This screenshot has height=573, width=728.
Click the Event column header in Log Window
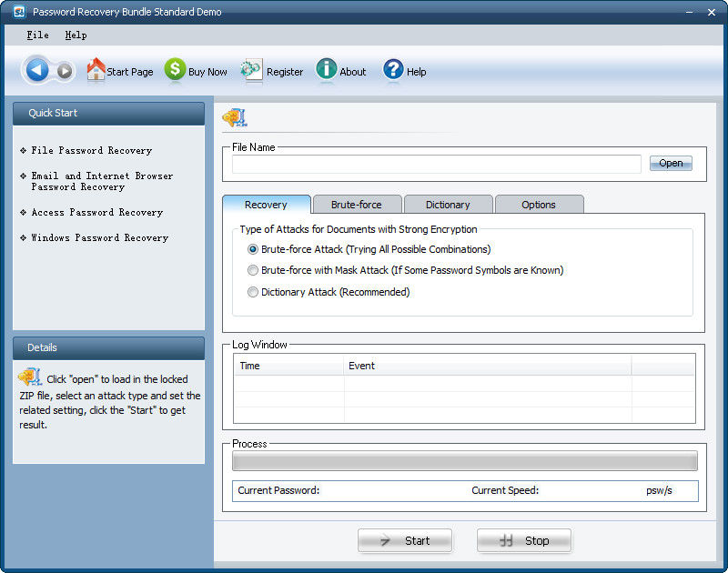(488, 366)
